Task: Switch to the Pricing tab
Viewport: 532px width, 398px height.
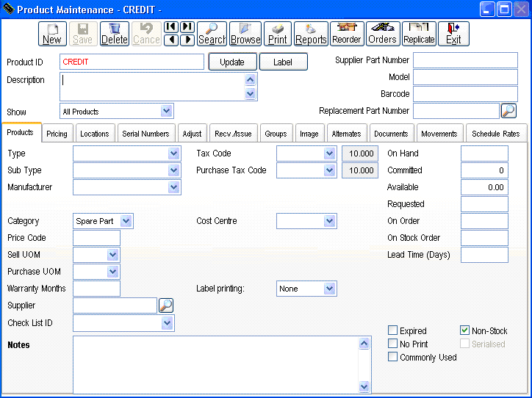Action: pyautogui.click(x=57, y=134)
